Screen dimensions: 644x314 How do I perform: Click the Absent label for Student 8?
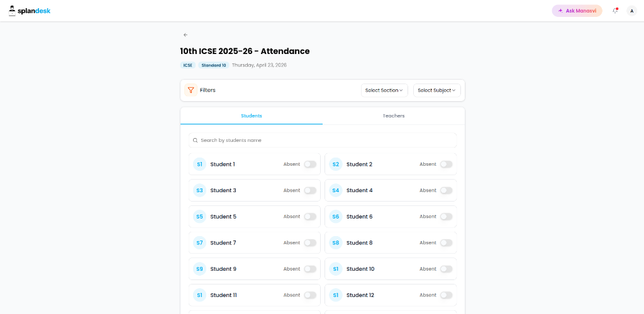(x=428, y=243)
